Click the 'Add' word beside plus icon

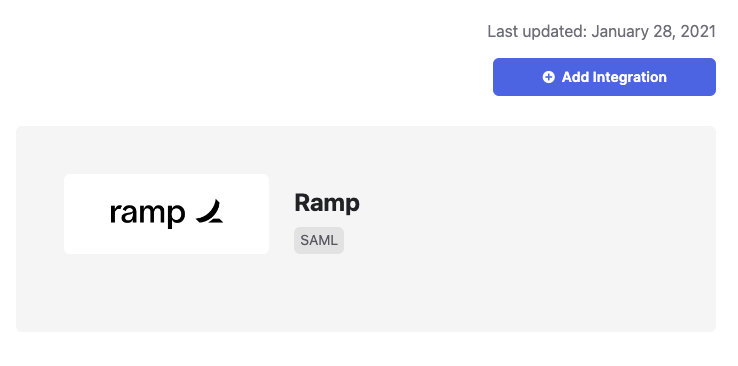(575, 77)
